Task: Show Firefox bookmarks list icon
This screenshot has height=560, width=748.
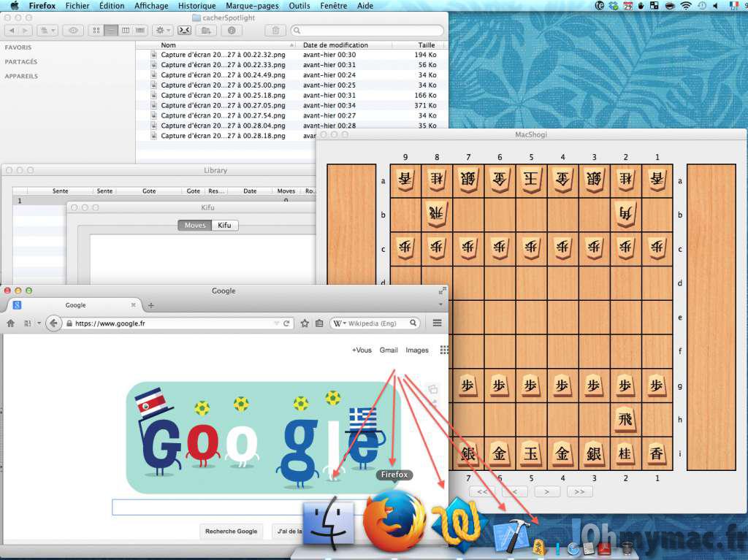Action: tap(319, 323)
